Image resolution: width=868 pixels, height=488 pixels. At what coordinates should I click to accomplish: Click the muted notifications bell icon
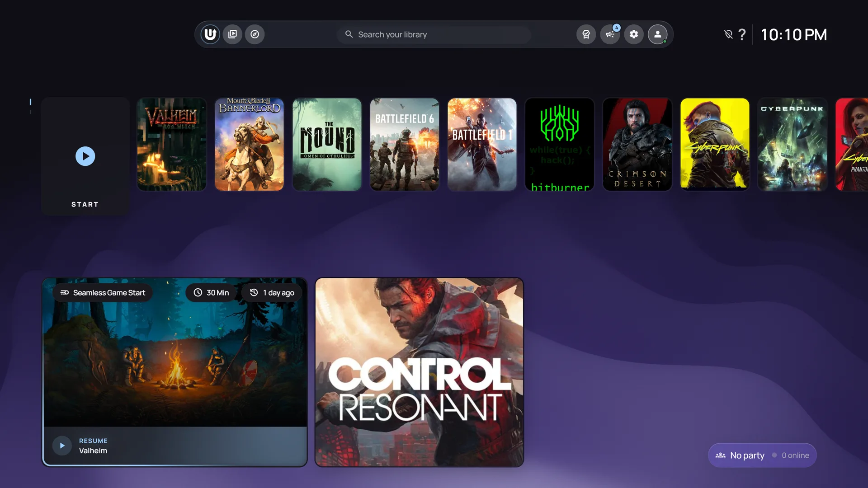click(728, 34)
